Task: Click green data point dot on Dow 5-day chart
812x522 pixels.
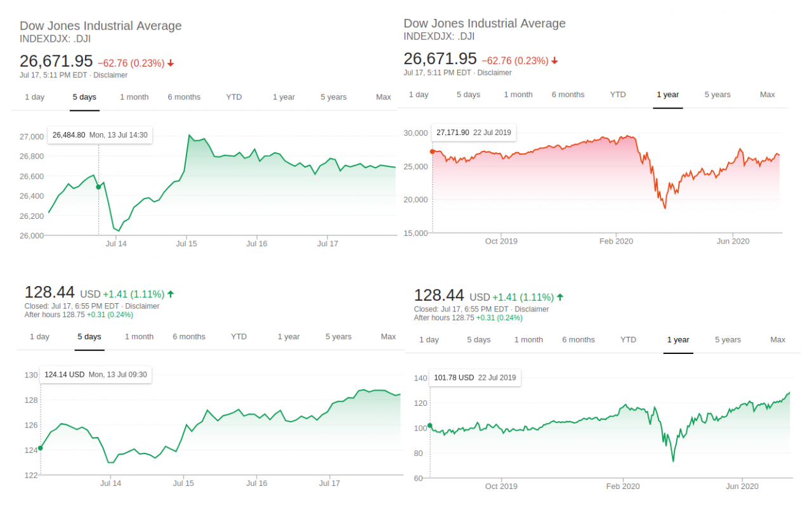Action: pyautogui.click(x=98, y=186)
